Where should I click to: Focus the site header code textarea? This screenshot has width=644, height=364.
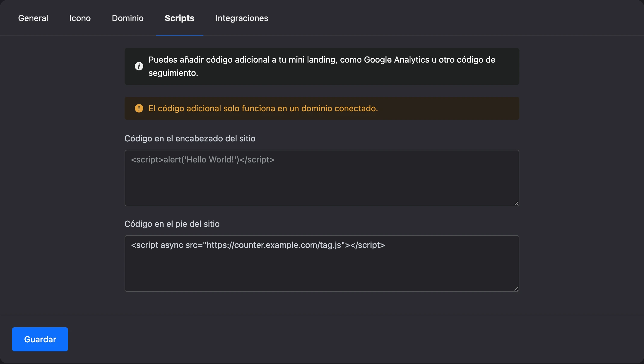pyautogui.click(x=322, y=178)
